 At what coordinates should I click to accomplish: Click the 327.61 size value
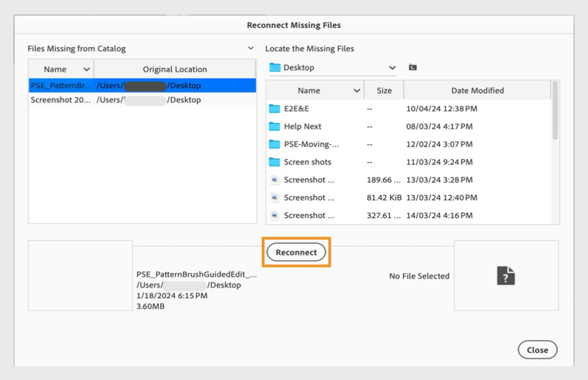pos(384,216)
